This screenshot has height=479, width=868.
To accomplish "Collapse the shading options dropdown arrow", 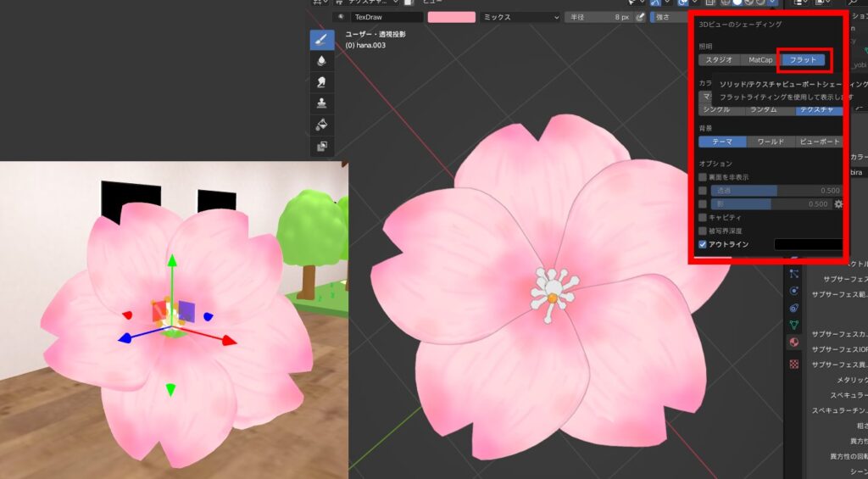I will (773, 3).
